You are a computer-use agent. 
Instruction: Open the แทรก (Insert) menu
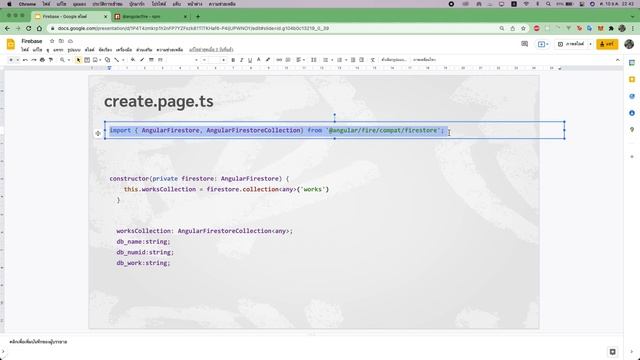point(58,49)
